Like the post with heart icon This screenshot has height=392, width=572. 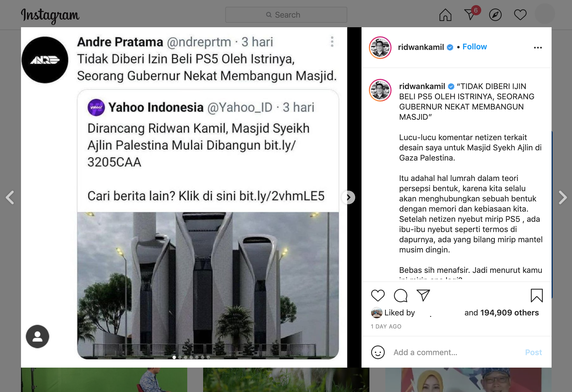pos(378,296)
